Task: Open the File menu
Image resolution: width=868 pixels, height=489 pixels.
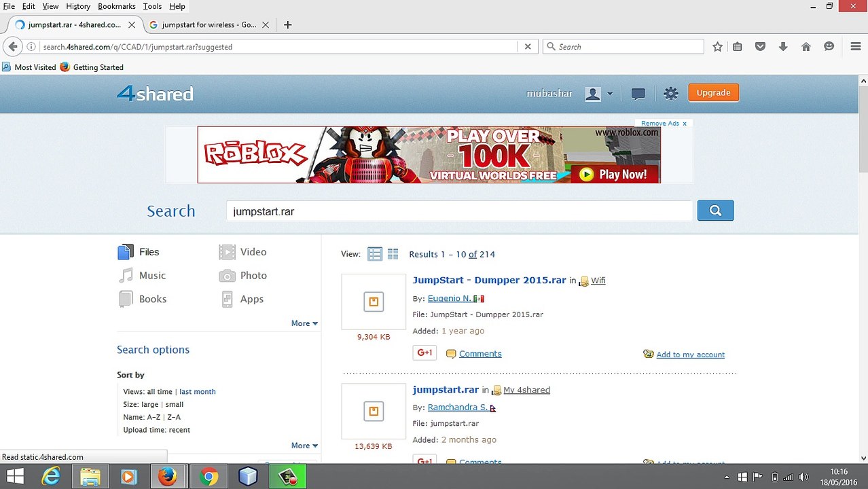Action: 9,6
